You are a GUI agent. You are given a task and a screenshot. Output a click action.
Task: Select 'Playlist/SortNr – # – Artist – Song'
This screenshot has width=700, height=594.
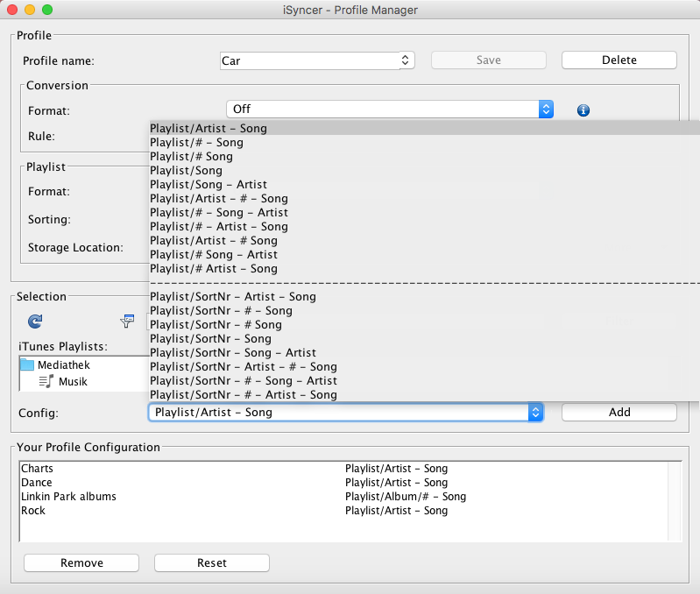coord(424,394)
